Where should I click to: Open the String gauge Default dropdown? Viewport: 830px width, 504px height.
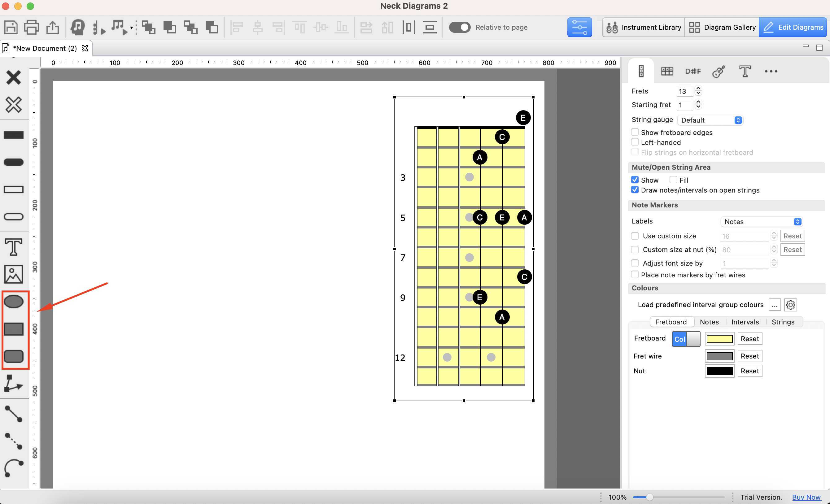coord(710,120)
